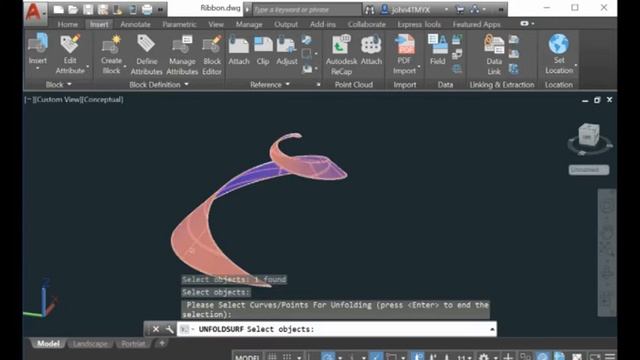Image resolution: width=640 pixels, height=360 pixels.
Task: Click the PDF Import tool
Action: pos(404,54)
